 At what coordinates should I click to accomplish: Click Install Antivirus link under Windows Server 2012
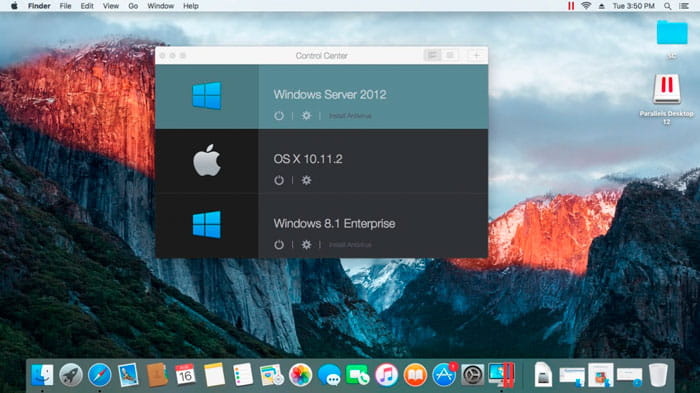click(x=350, y=116)
